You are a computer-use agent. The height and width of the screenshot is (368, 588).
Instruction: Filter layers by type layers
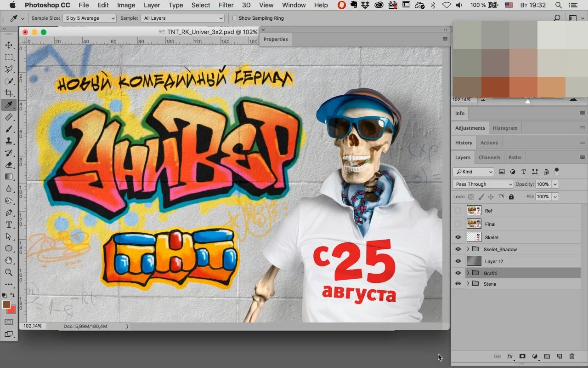click(524, 172)
